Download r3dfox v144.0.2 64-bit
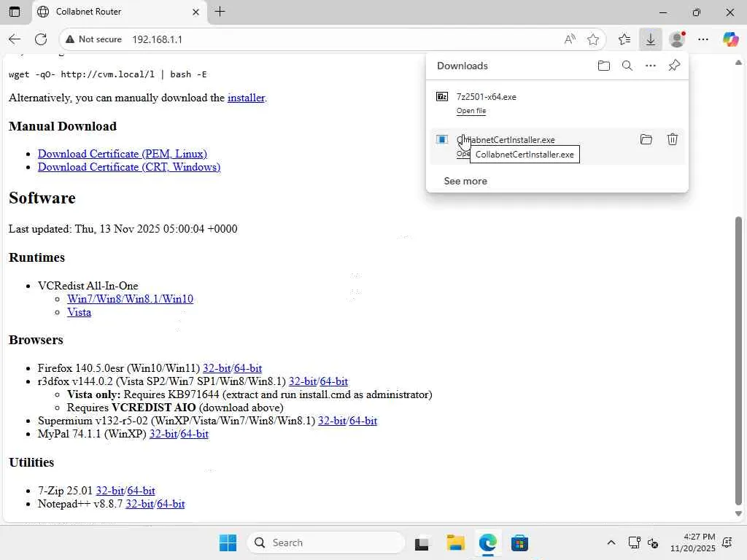The width and height of the screenshot is (747, 560). (x=334, y=381)
